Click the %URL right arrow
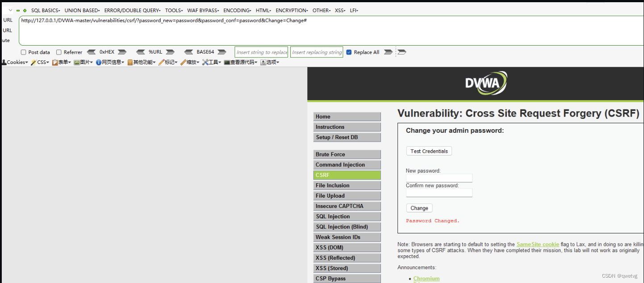Viewport: 644px width, 283px height. click(170, 52)
